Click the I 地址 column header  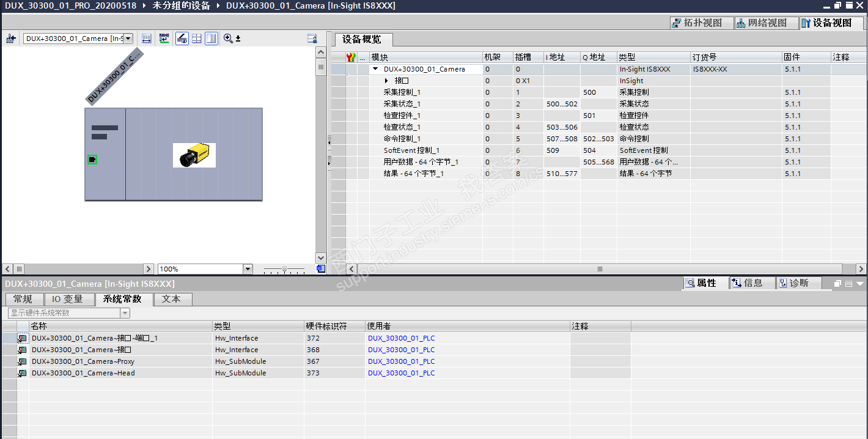click(562, 57)
